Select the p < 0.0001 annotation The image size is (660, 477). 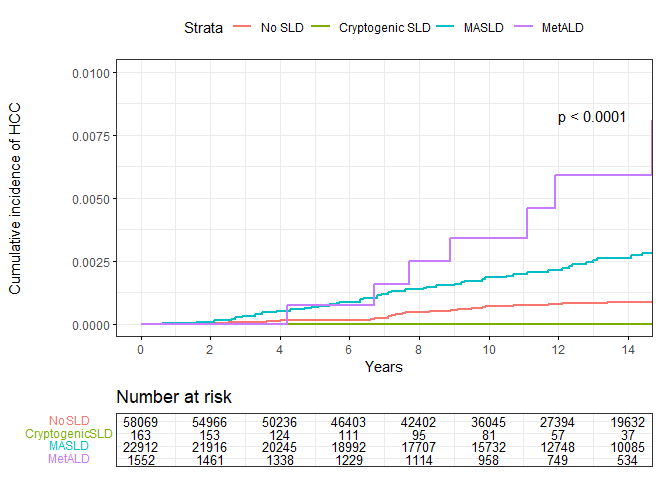592,118
